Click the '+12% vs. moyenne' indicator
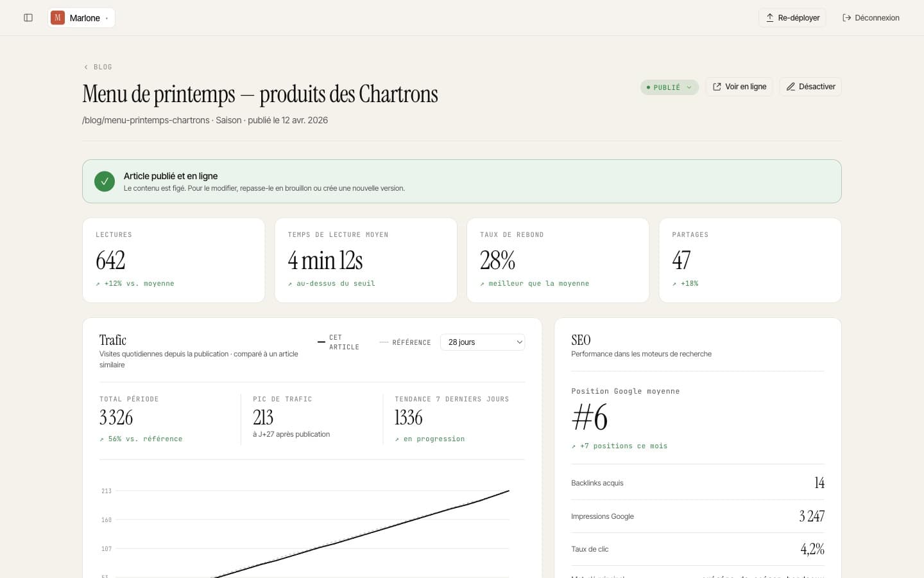 (135, 283)
